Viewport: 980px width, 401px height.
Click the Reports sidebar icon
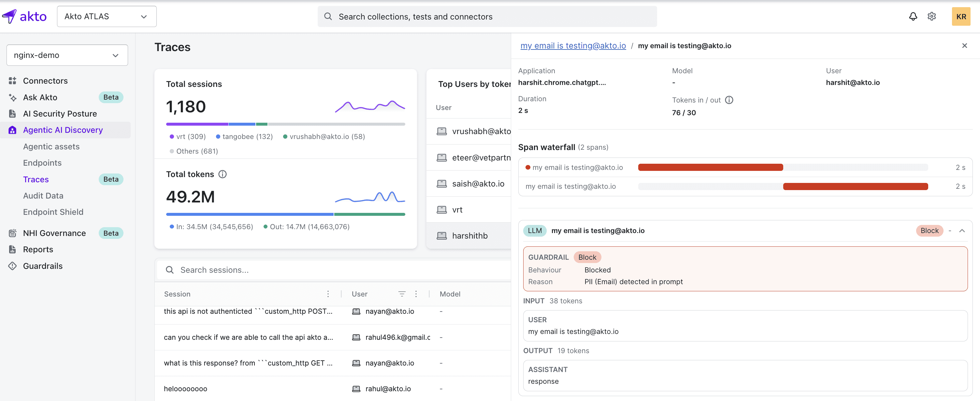coord(13,249)
